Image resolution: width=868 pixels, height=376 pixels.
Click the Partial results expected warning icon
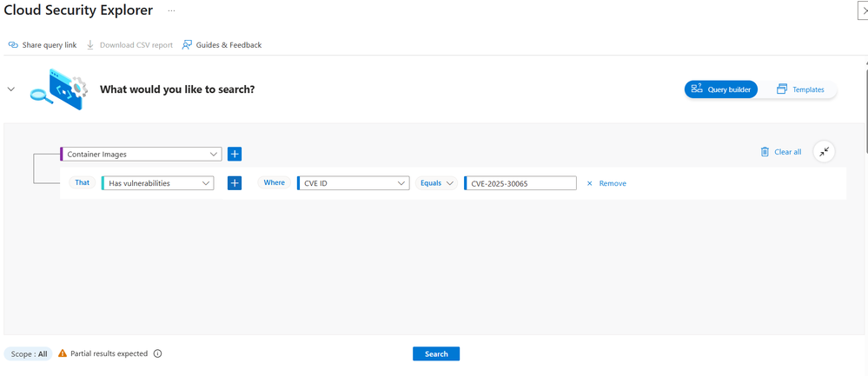point(63,353)
